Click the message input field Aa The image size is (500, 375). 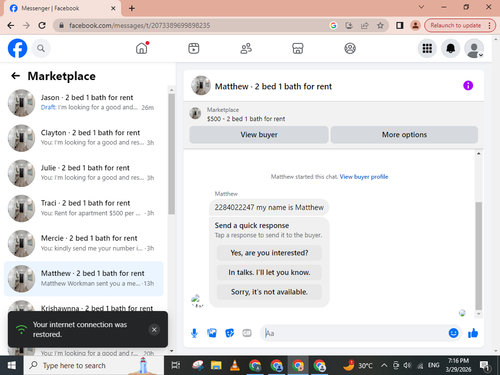coord(353,333)
